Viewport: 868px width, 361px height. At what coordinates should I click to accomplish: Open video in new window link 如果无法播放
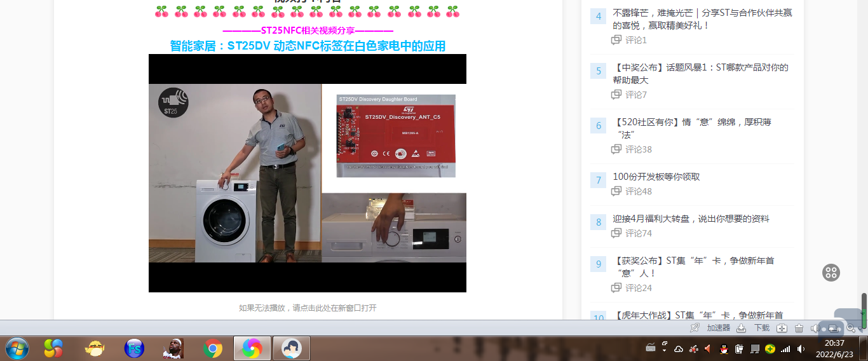click(x=308, y=308)
